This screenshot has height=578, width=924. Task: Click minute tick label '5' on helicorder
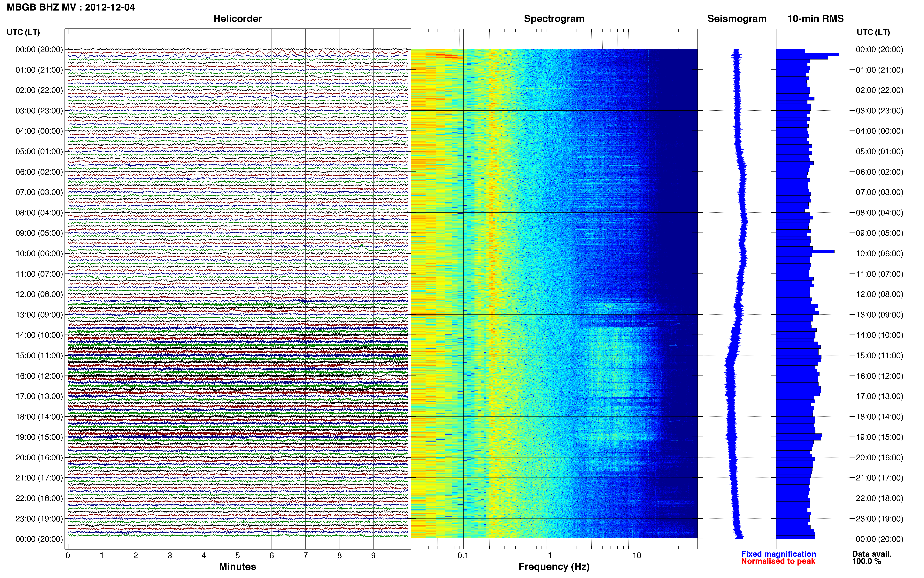[x=238, y=555]
